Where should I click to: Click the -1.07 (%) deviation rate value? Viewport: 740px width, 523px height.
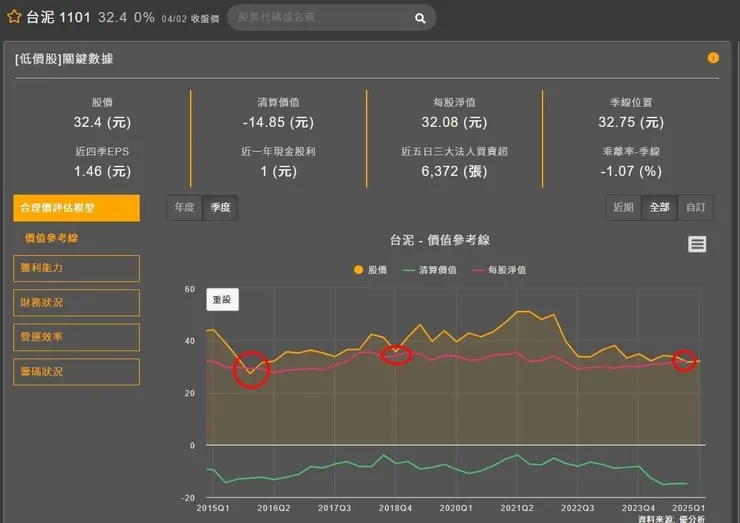pyautogui.click(x=631, y=171)
